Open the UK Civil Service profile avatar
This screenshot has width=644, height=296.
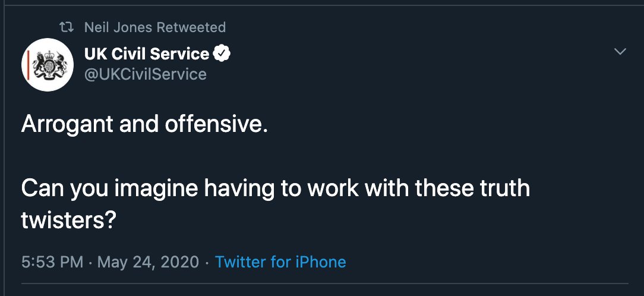tap(48, 65)
